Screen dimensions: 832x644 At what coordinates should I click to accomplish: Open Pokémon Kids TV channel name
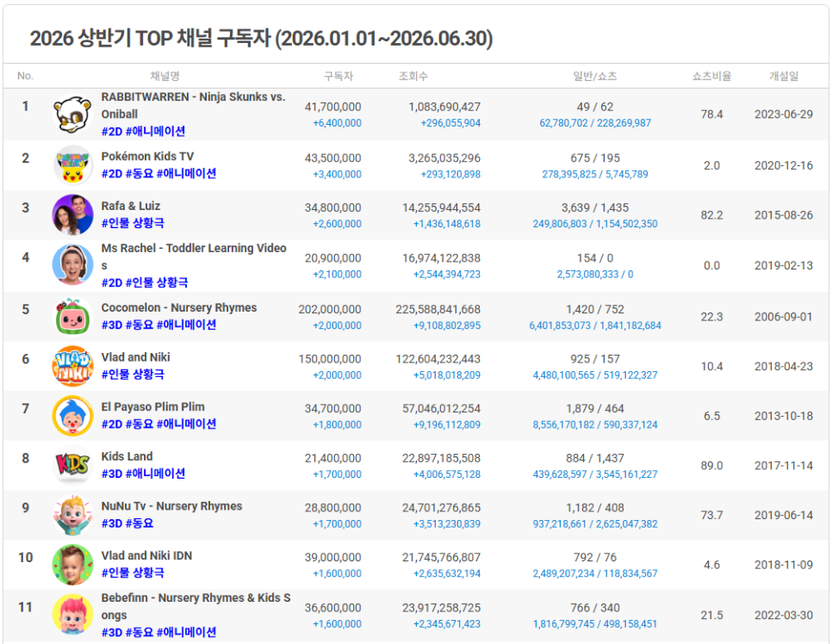[x=147, y=157]
